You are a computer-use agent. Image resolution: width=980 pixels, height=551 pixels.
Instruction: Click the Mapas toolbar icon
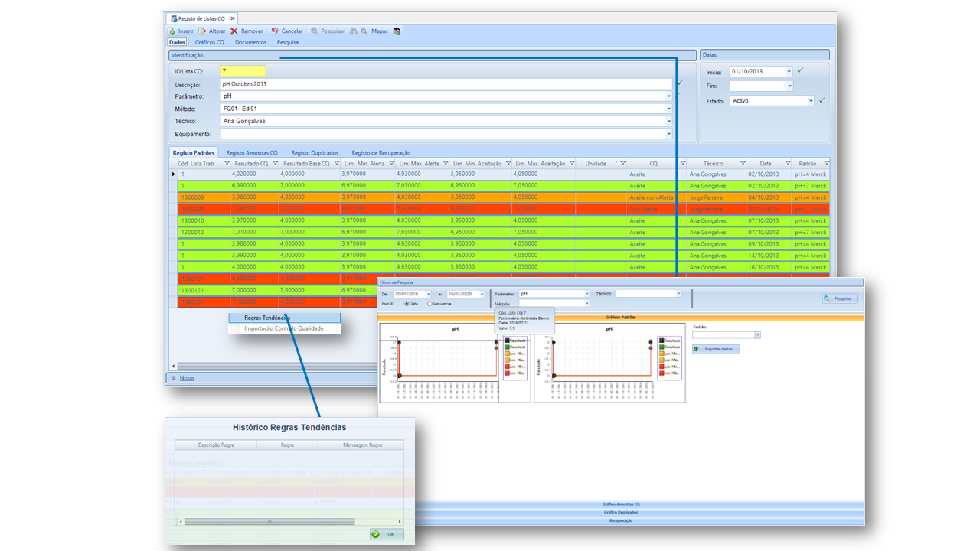[364, 31]
